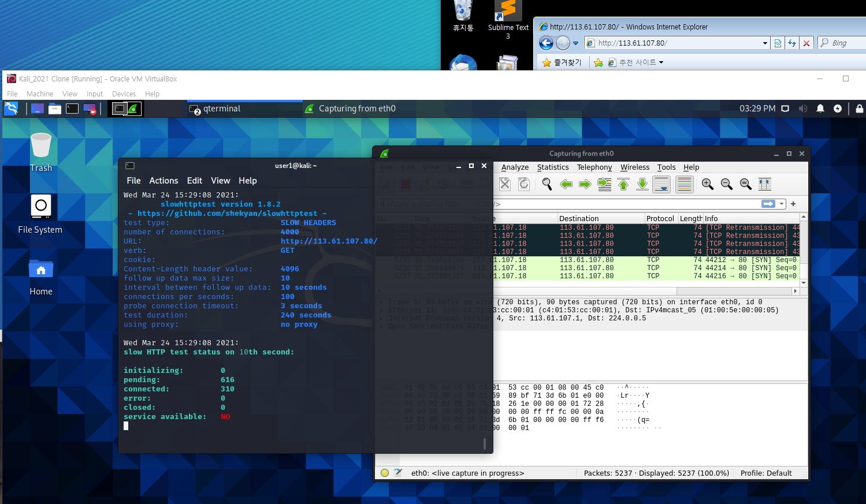Click Wireshark close capture file icon

(505, 184)
